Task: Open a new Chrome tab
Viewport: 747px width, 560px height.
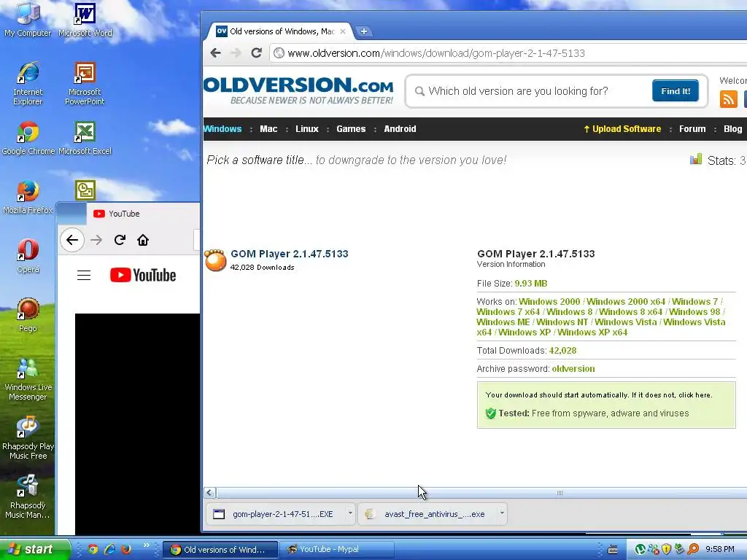Action: coord(363,31)
